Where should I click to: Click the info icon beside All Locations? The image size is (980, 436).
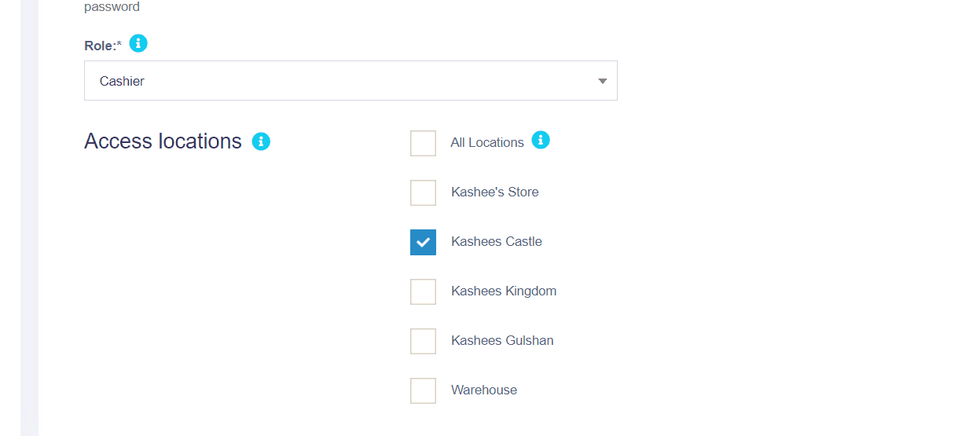(x=541, y=140)
